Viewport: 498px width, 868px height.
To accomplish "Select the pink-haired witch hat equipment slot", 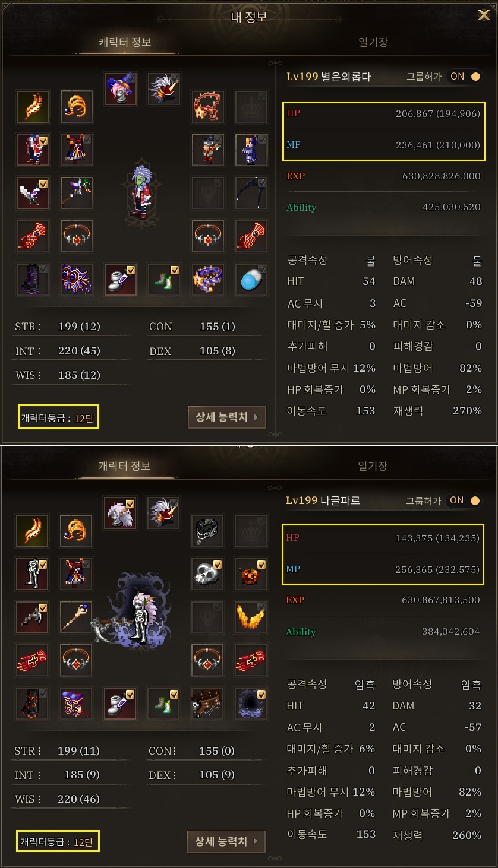I will pyautogui.click(x=120, y=89).
